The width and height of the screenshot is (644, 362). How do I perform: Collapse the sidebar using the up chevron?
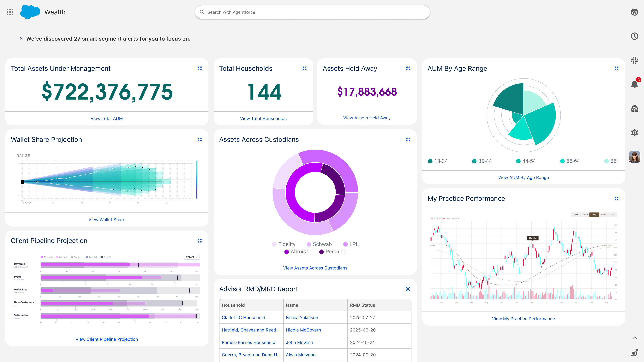click(634, 338)
